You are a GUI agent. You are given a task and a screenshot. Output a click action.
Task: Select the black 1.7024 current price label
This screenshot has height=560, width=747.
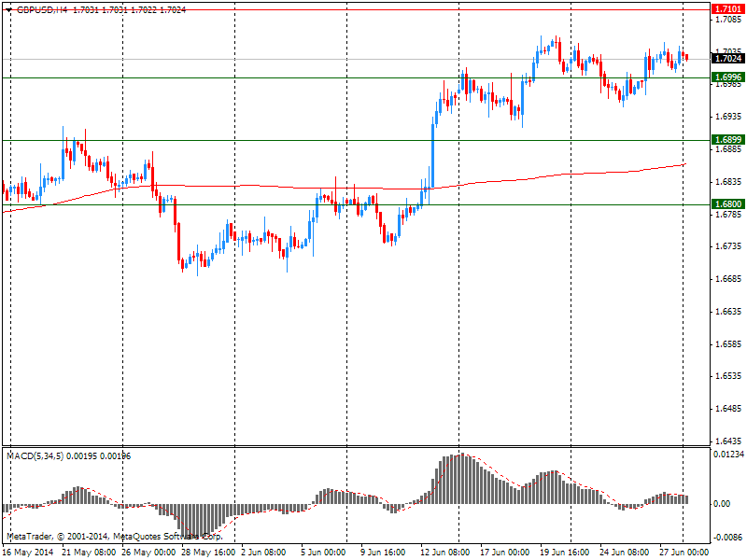pos(728,59)
